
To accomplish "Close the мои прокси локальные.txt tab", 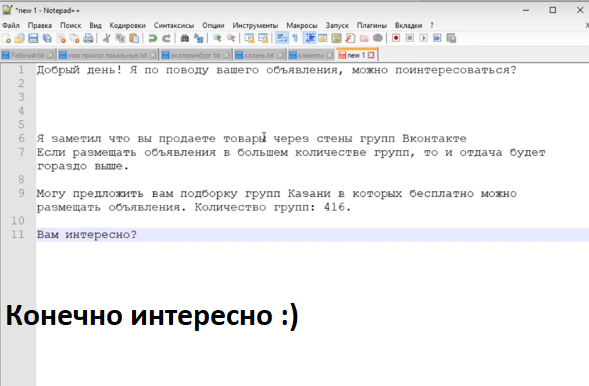I will click(x=153, y=56).
